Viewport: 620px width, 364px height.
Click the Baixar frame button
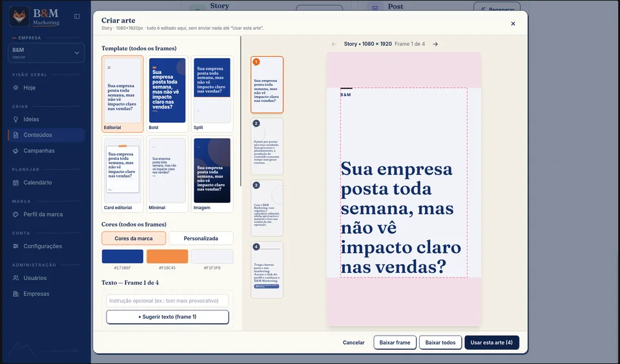pyautogui.click(x=395, y=343)
